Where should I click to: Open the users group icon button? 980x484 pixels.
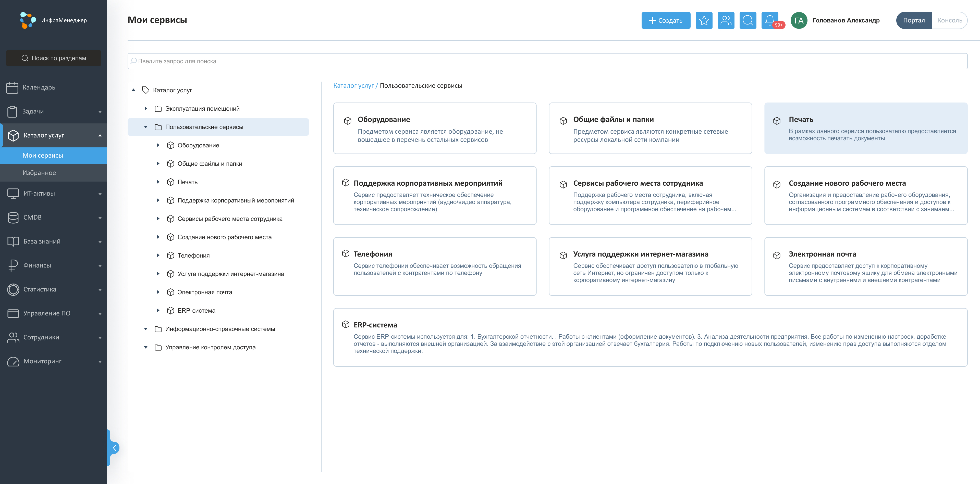click(x=726, y=21)
